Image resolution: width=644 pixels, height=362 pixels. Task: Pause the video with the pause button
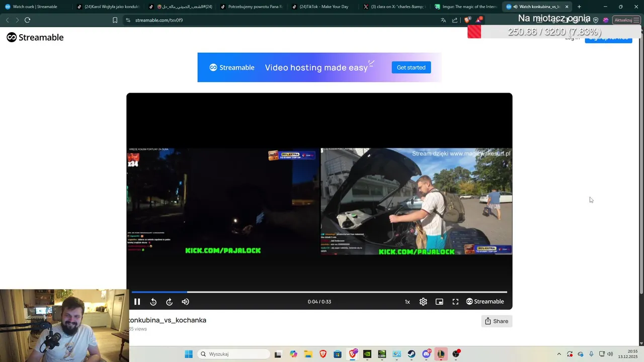point(137,302)
